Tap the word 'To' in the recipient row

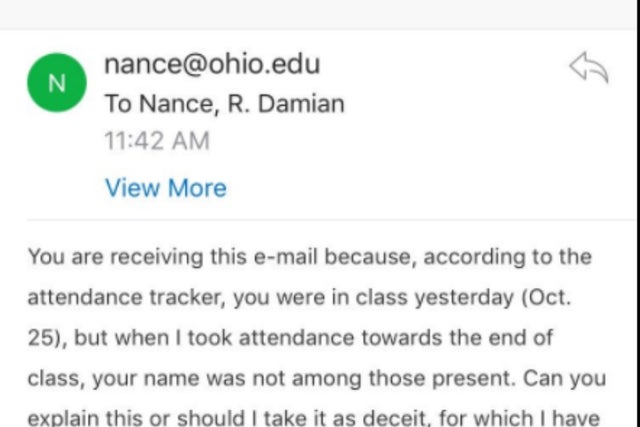(118, 104)
